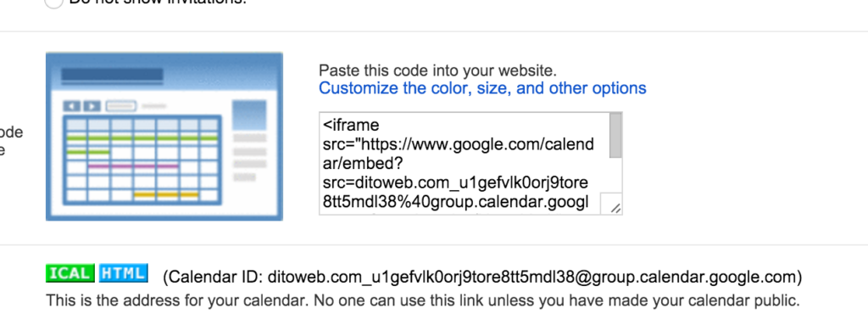Click the Calendar ID text ending in group.calendar.google.com
868x314 pixels.
[481, 277]
